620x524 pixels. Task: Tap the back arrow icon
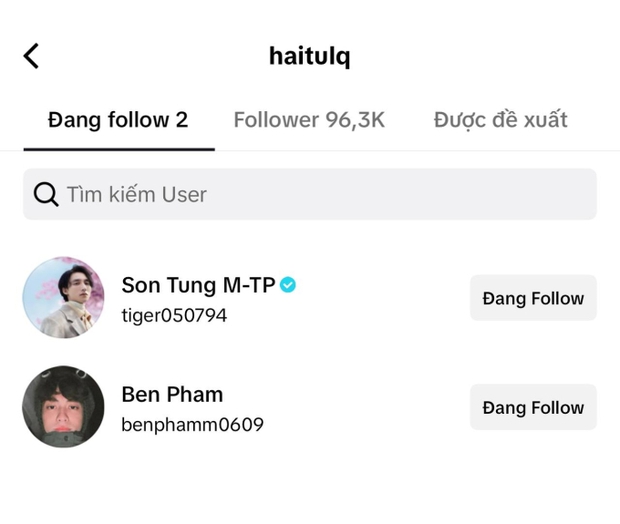pyautogui.click(x=31, y=56)
